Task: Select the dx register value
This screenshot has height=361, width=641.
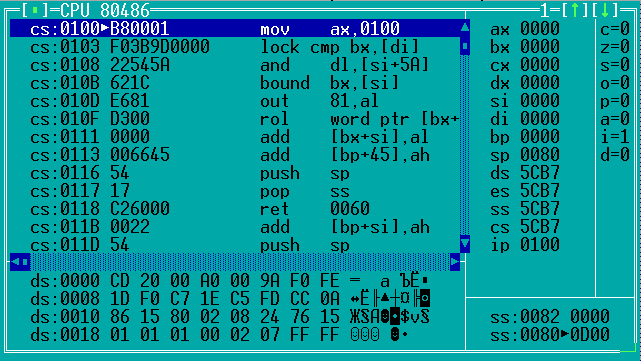Action: tap(540, 82)
